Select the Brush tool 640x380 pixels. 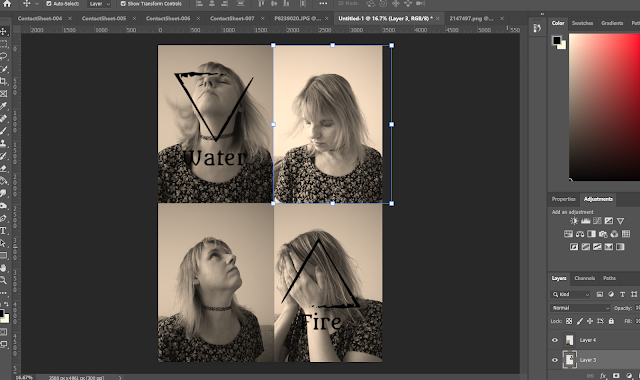pos(3,131)
